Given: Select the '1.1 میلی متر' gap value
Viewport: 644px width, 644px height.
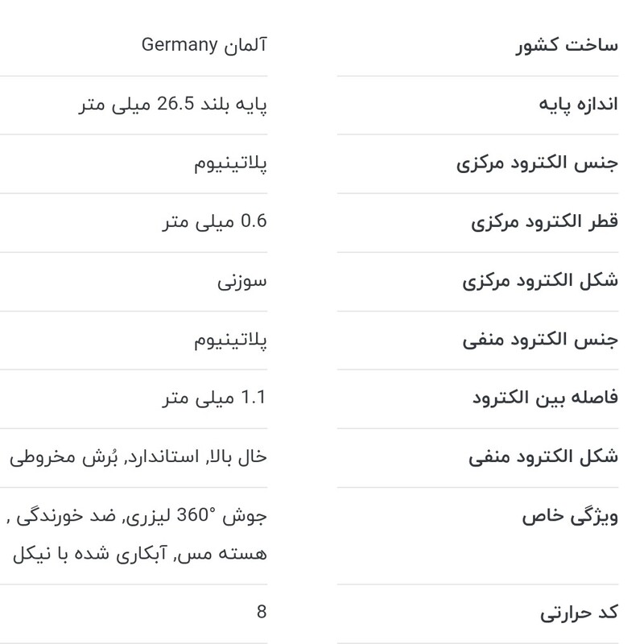Looking at the screenshot, I should click(x=213, y=398).
